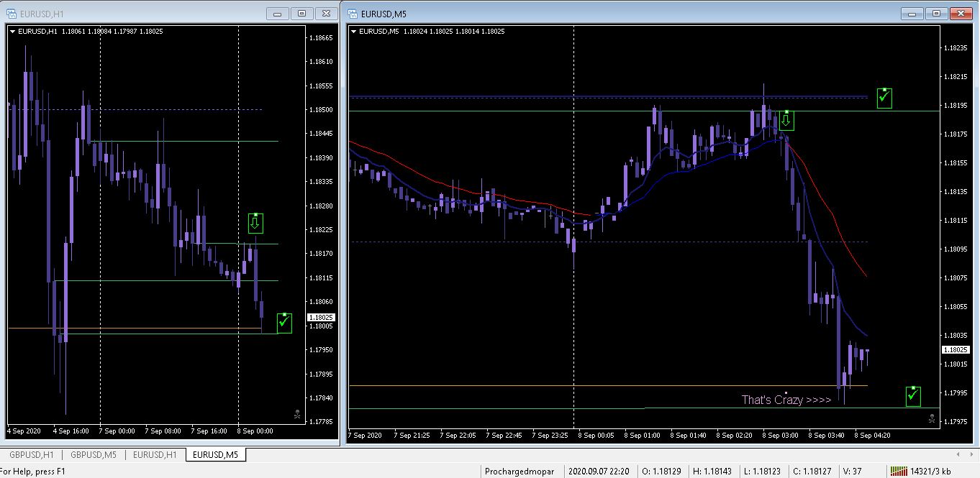Viewport: 980px width, 478px height.
Task: Click the green checkmark on H1 chart
Action: coord(284,323)
